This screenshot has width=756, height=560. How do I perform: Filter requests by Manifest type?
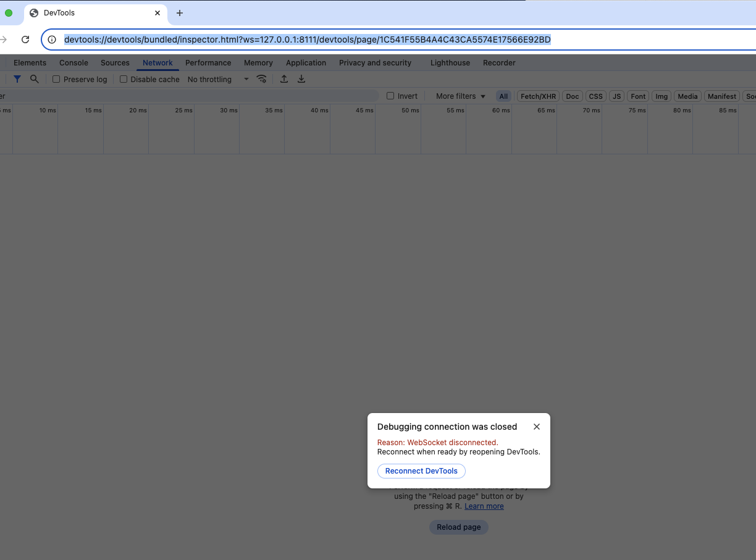click(x=722, y=96)
